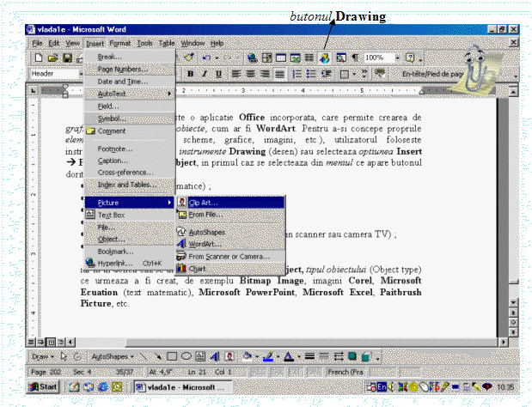Click the Open folder icon in the toolbar

53,58
